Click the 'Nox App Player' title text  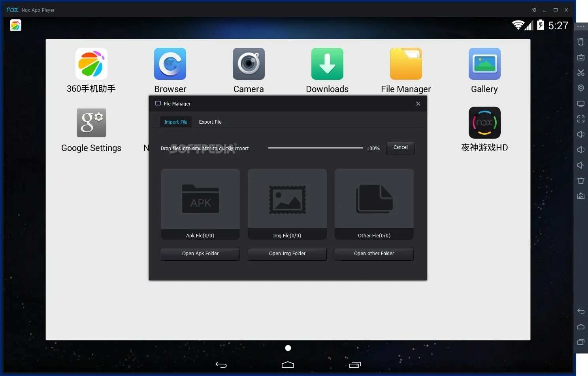(38, 10)
